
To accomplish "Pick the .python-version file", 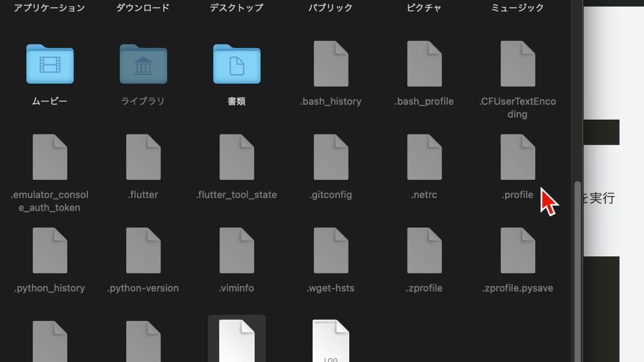I will tap(143, 251).
